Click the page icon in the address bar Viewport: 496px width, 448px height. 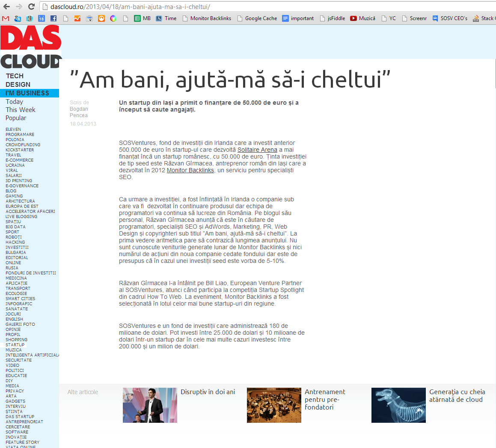[45, 7]
